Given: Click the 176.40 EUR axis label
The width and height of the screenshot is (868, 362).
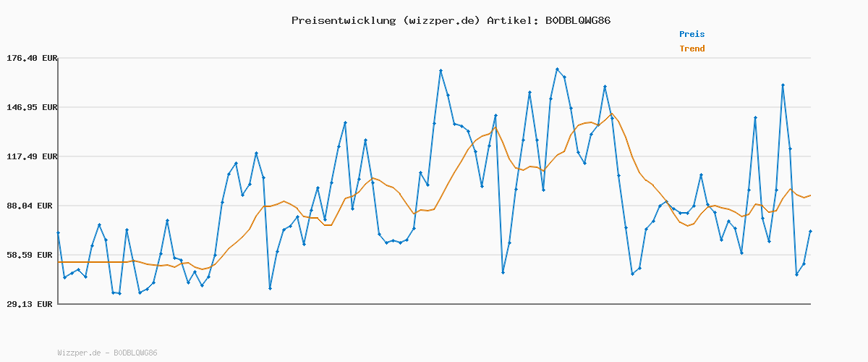Looking at the screenshot, I should 30,58.
